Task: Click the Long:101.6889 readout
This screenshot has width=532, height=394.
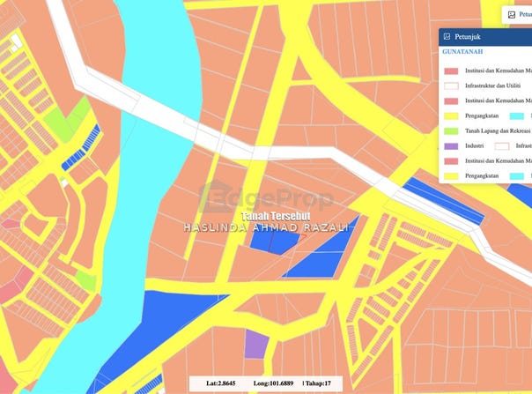Action: pyautogui.click(x=273, y=383)
